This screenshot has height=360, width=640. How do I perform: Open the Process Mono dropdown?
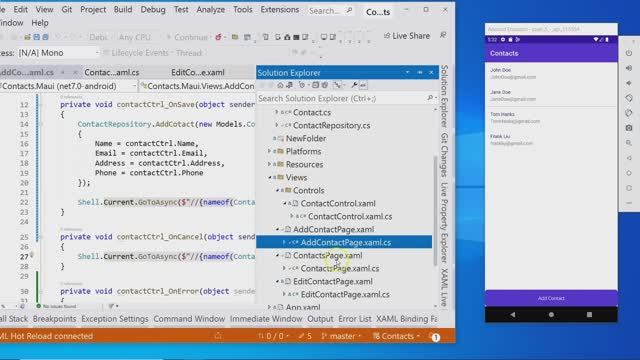pyautogui.click(x=58, y=53)
